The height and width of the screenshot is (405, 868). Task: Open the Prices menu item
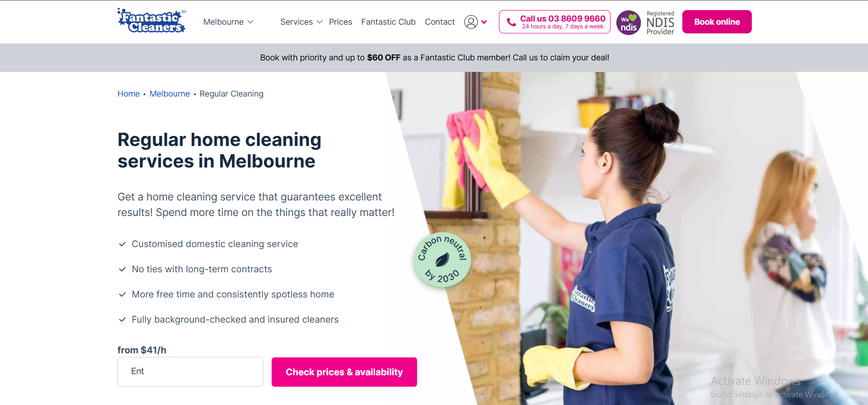(340, 22)
